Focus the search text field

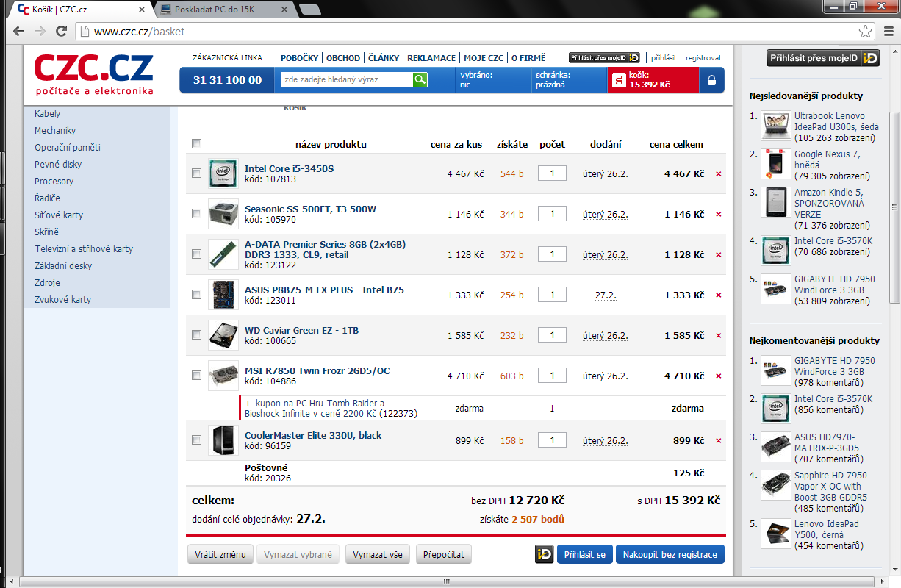(346, 79)
